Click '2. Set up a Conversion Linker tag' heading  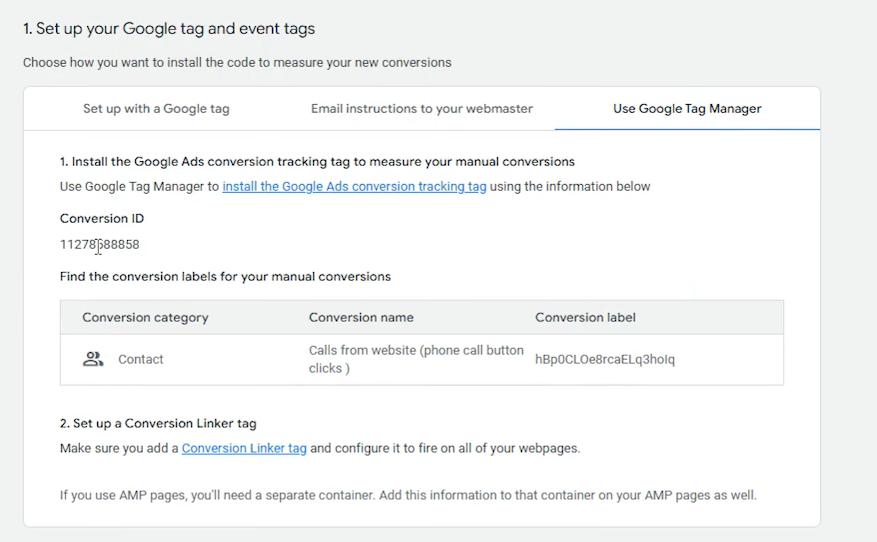[x=158, y=423]
